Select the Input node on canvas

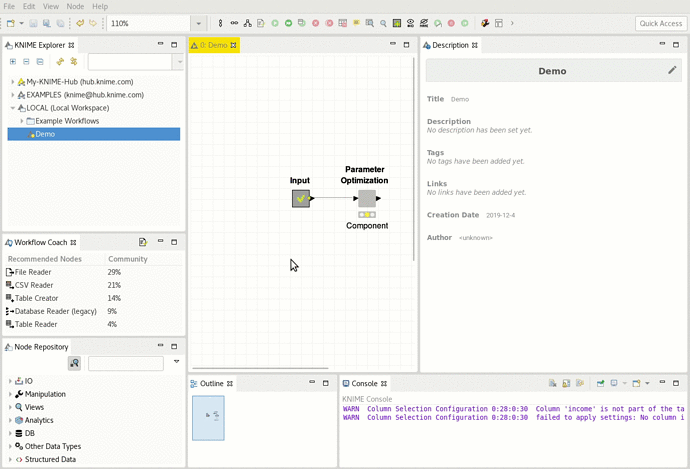pyautogui.click(x=301, y=198)
